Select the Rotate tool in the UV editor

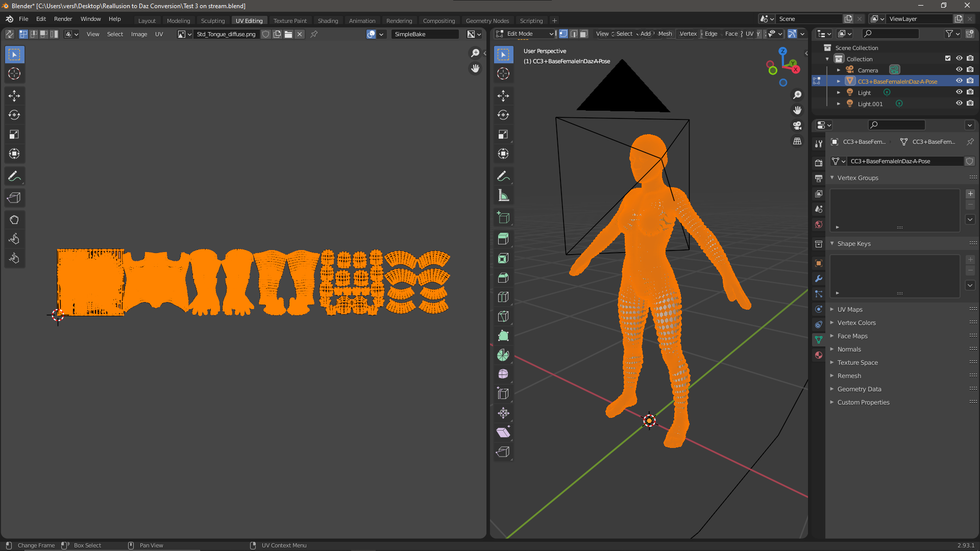coord(14,115)
